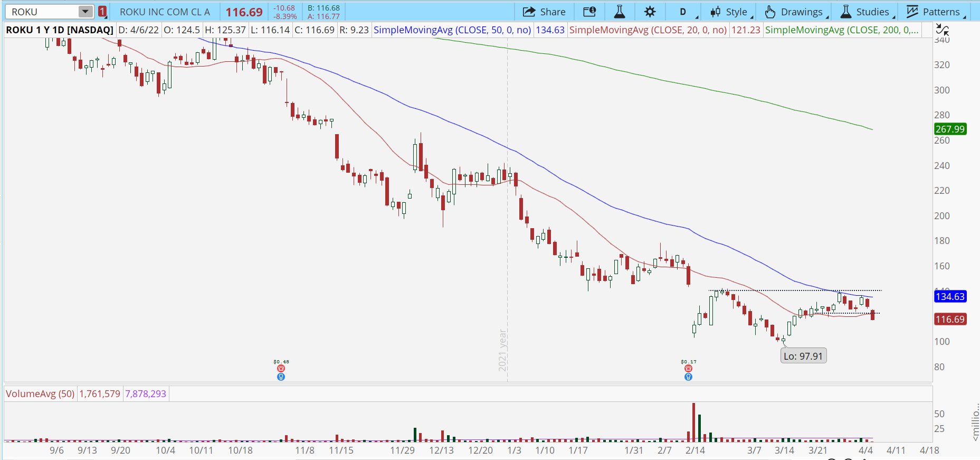Click the red 116.69 price axis label
This screenshot has width=980, height=460.
pyautogui.click(x=950, y=319)
